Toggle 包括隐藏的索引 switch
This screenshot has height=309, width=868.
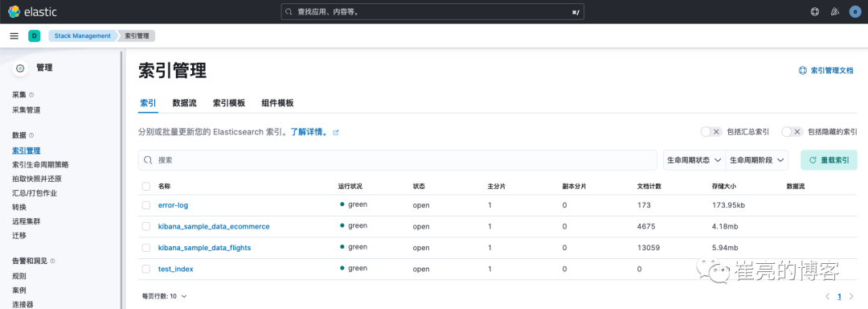click(x=792, y=132)
